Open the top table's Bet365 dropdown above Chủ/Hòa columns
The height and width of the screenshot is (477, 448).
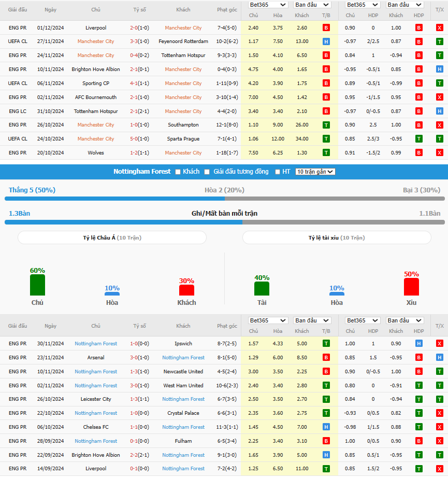[268, 5]
